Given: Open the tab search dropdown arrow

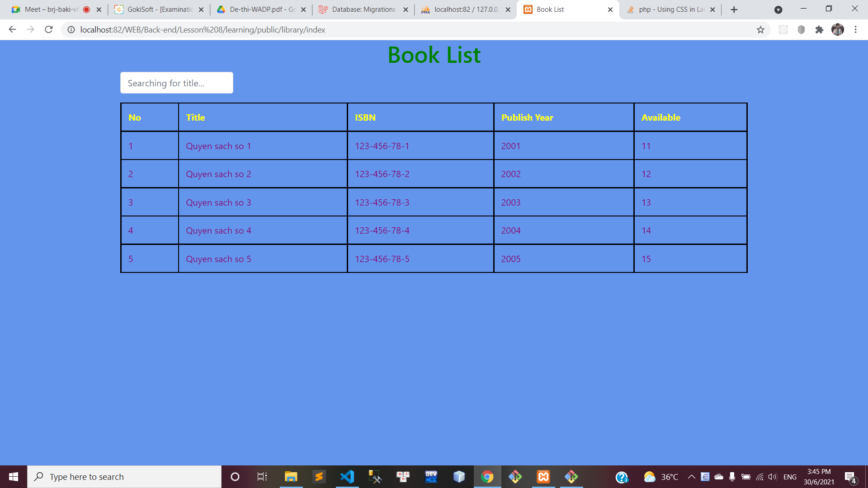Looking at the screenshot, I should (778, 9).
